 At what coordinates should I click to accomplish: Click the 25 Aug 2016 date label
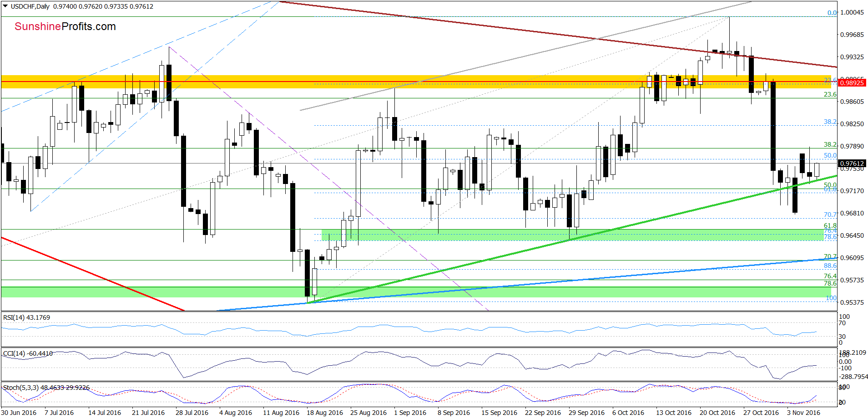pos(368,413)
